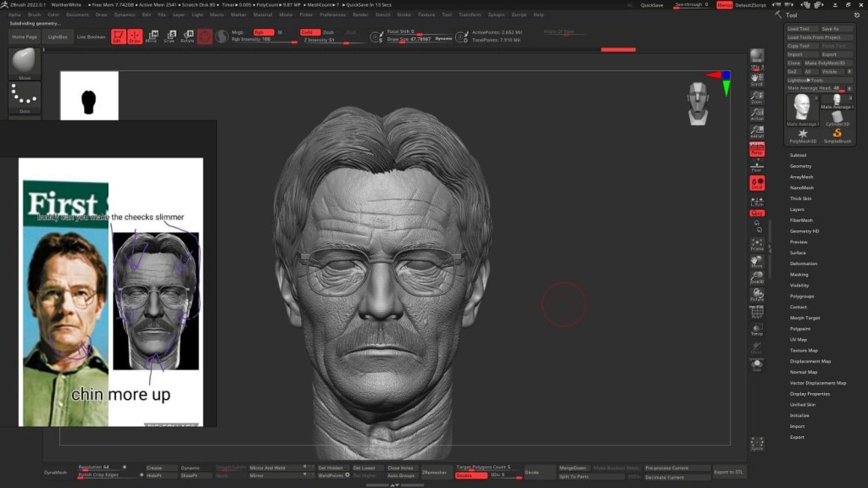Expand the Subtool palette section
Screen dimensions: 868x488
[798, 155]
